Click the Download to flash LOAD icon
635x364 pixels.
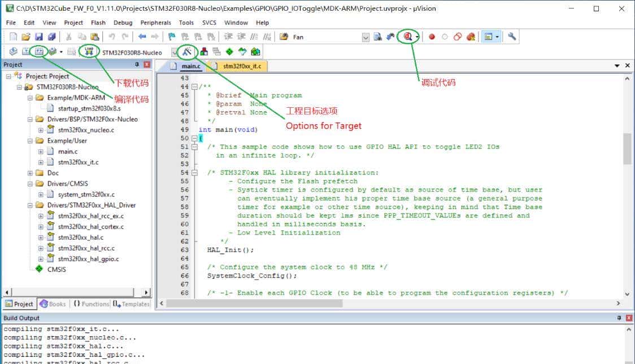[x=89, y=52]
